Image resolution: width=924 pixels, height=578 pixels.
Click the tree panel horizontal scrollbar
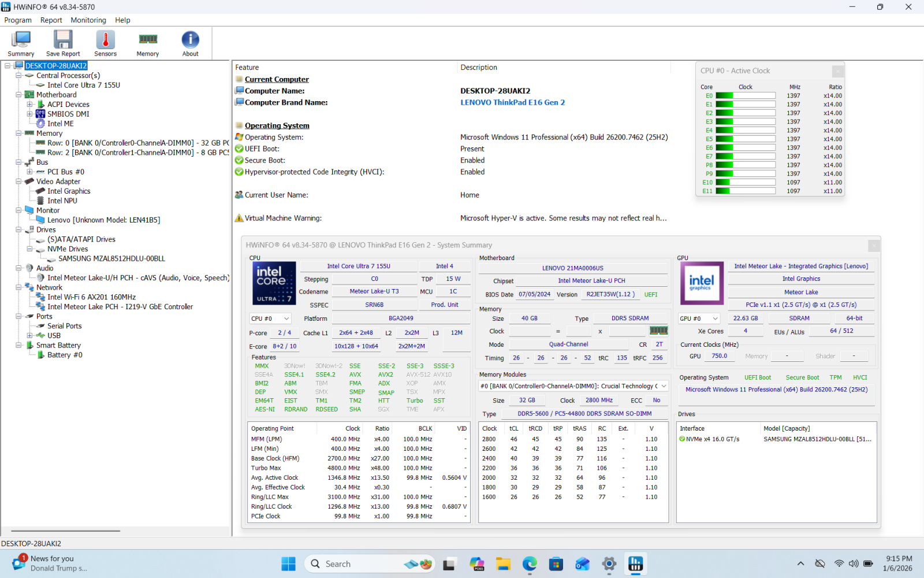click(x=65, y=531)
